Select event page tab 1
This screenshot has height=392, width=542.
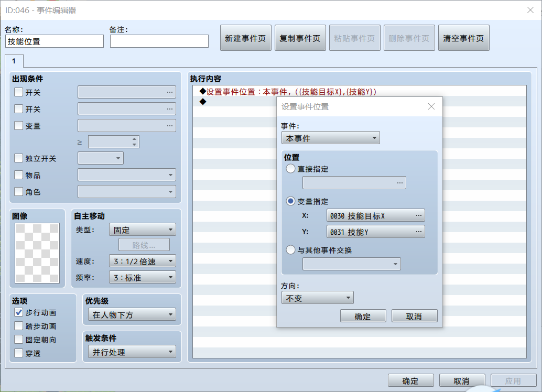(x=14, y=61)
